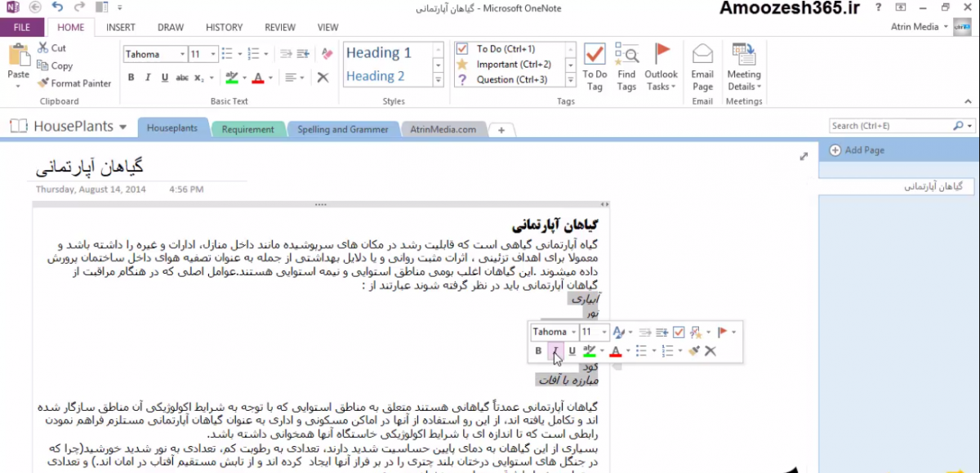Expand the HousePlants notebook dropdown
Screen dimensions: 980x473
point(122,127)
